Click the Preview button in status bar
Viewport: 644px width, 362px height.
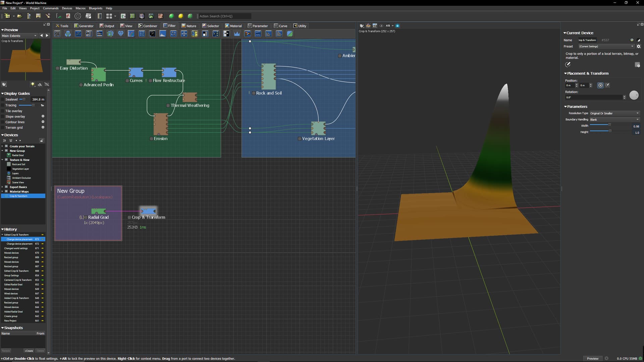(x=592, y=359)
